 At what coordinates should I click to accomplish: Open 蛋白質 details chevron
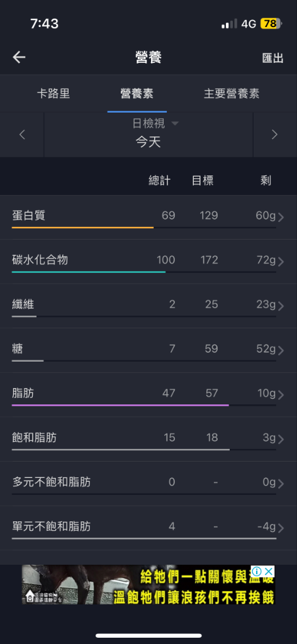pyautogui.click(x=281, y=217)
